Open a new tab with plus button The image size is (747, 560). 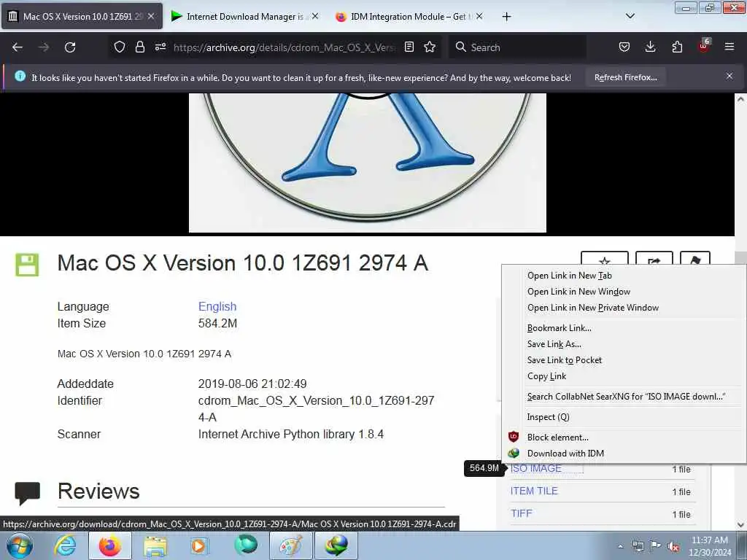click(x=506, y=17)
